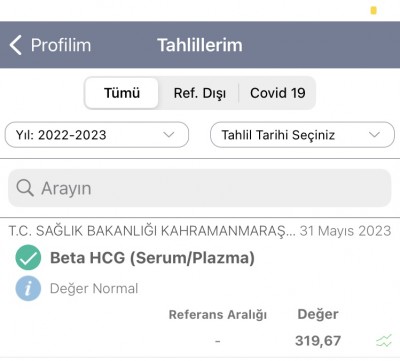Click the magnifying glass search icon
The width and height of the screenshot is (400, 361).
click(x=25, y=188)
